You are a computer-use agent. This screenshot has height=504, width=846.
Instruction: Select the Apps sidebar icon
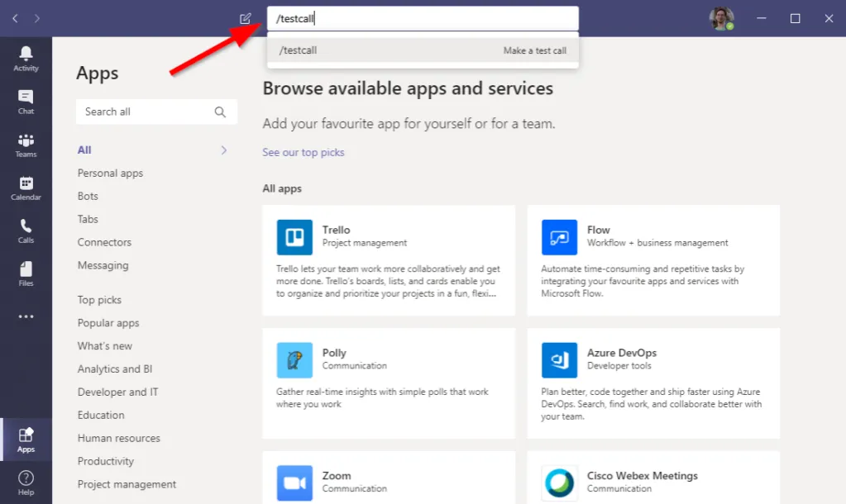(x=26, y=440)
